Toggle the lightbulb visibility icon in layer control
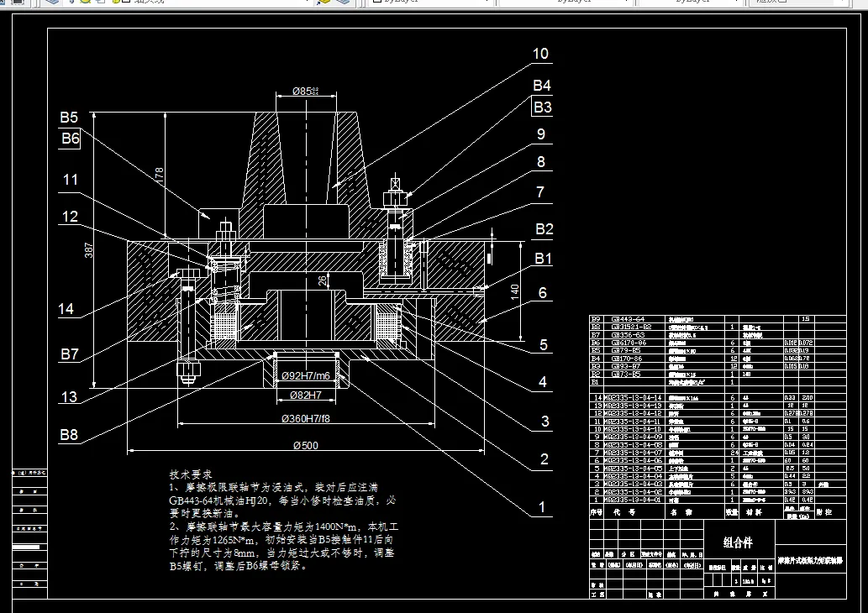The height and width of the screenshot is (613, 868). click(x=71, y=3)
